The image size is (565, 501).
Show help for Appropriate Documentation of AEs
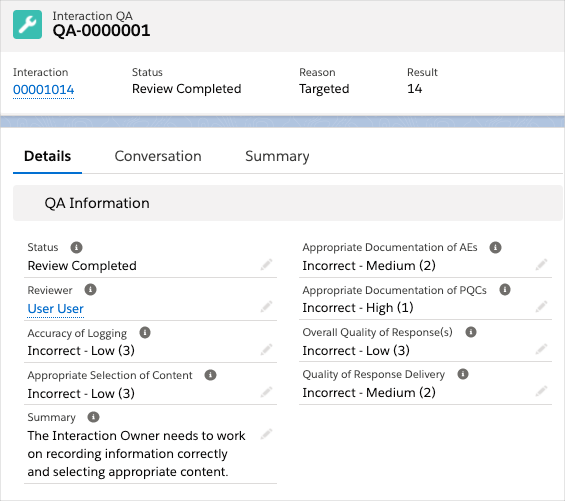[x=495, y=248]
